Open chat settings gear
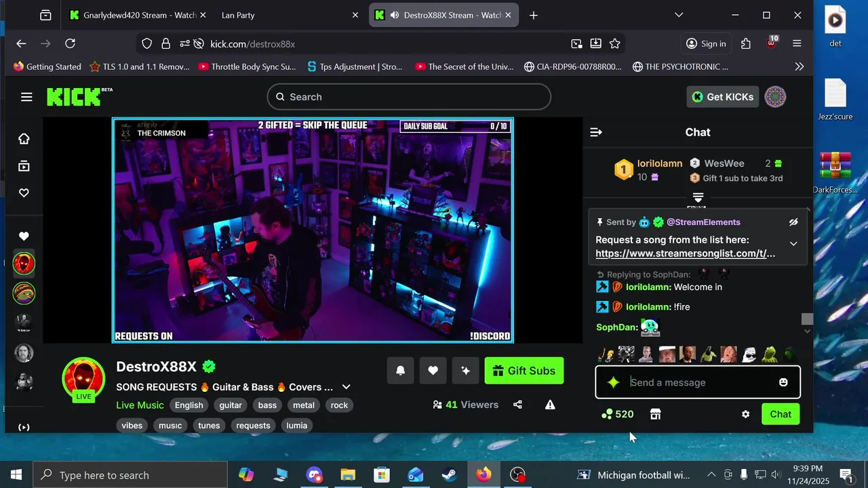This screenshot has width=868, height=488. [x=745, y=414]
